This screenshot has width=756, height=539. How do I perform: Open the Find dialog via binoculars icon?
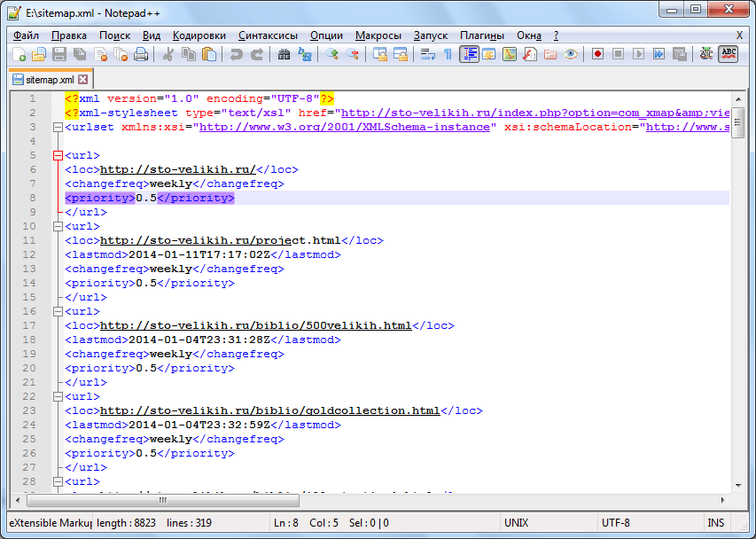tap(284, 55)
